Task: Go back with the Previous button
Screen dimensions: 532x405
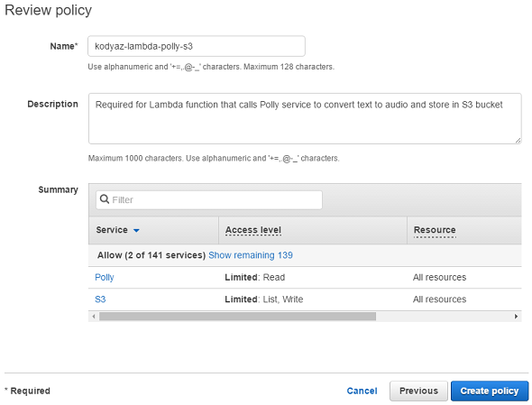Action: click(x=418, y=391)
